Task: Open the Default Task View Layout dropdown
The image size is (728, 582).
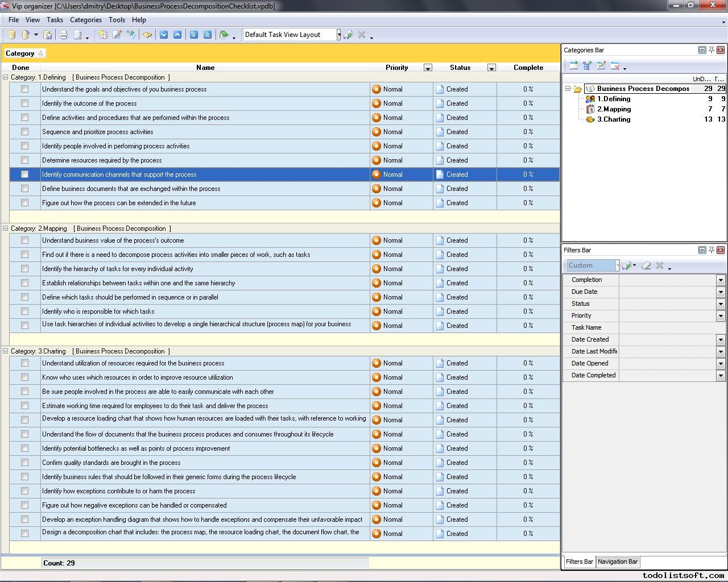Action: 338,35
